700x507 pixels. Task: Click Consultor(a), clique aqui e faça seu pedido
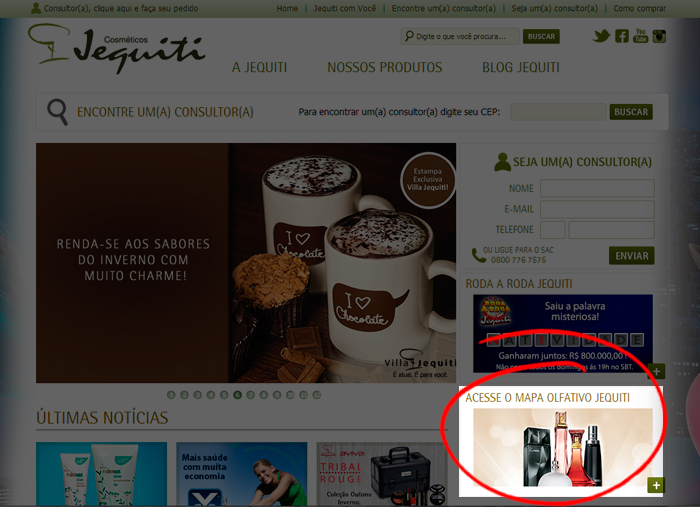tap(121, 8)
